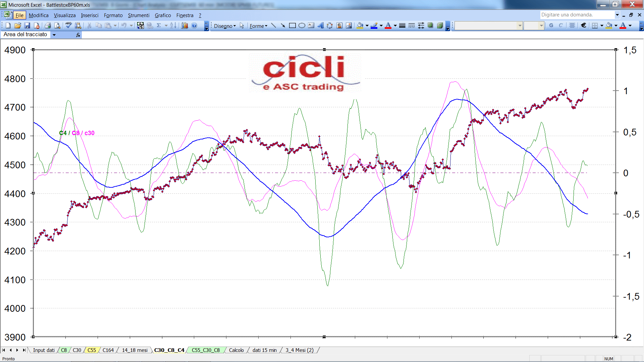
Task: Click the Euro currency format icon
Action: (x=584, y=25)
